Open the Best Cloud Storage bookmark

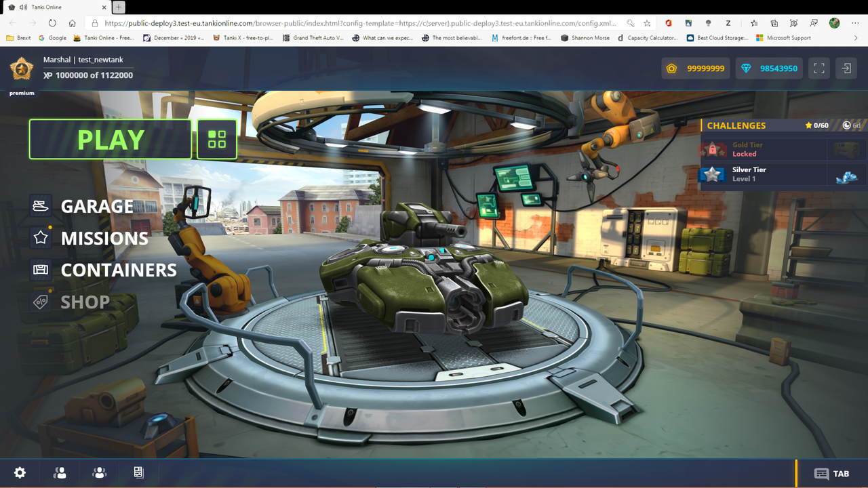pyautogui.click(x=718, y=38)
